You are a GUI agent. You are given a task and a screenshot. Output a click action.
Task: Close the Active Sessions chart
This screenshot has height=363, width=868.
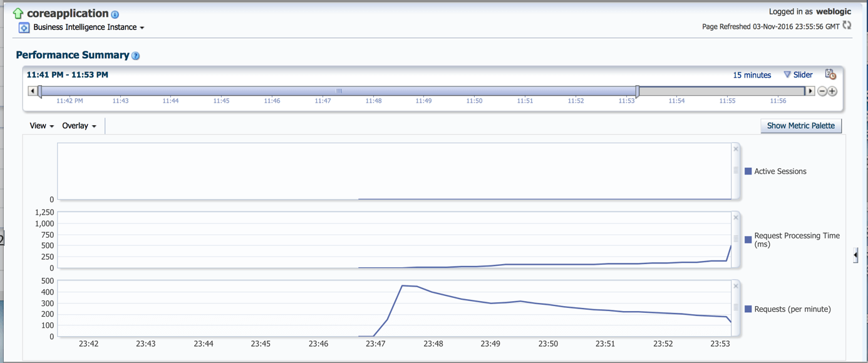(x=736, y=149)
